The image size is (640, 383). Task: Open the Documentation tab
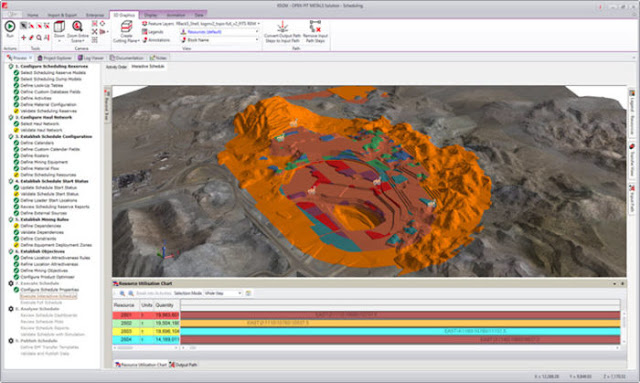[x=127, y=58]
